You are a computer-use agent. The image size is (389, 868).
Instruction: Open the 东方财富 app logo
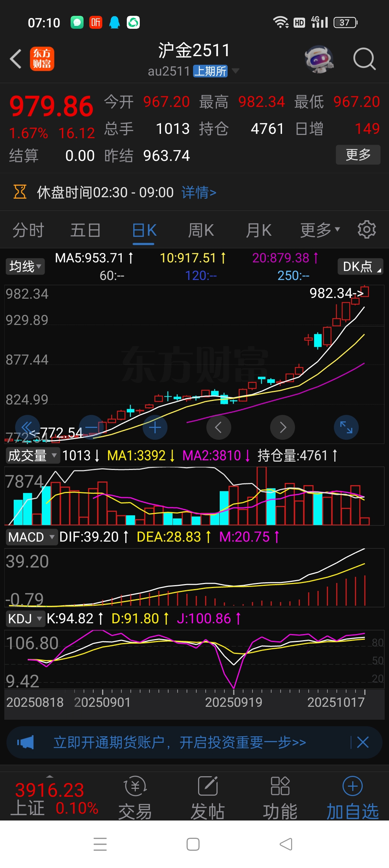(x=42, y=59)
